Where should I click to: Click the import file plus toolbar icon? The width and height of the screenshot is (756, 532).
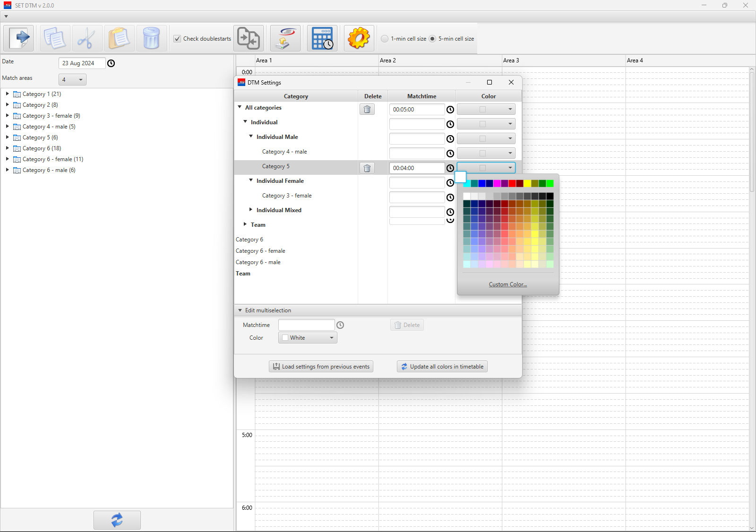click(249, 38)
